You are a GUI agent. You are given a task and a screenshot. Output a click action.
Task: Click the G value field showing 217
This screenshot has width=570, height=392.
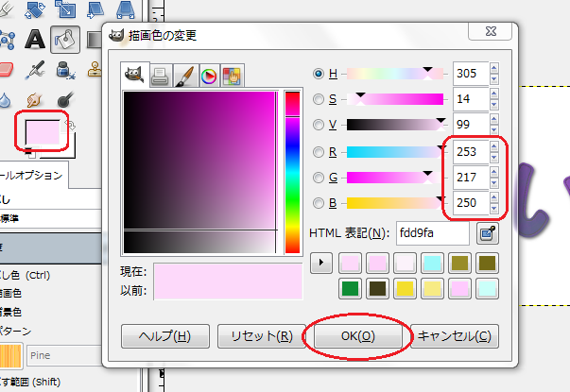(471, 178)
